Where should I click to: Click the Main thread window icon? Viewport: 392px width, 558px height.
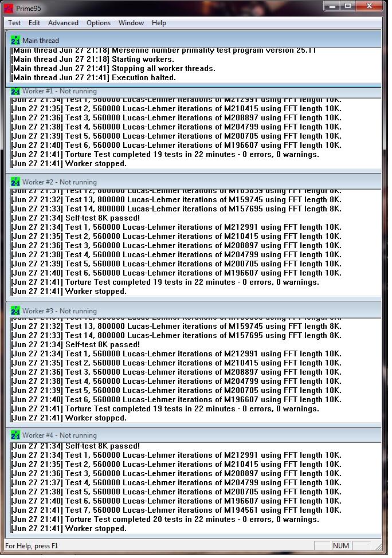[x=15, y=40]
